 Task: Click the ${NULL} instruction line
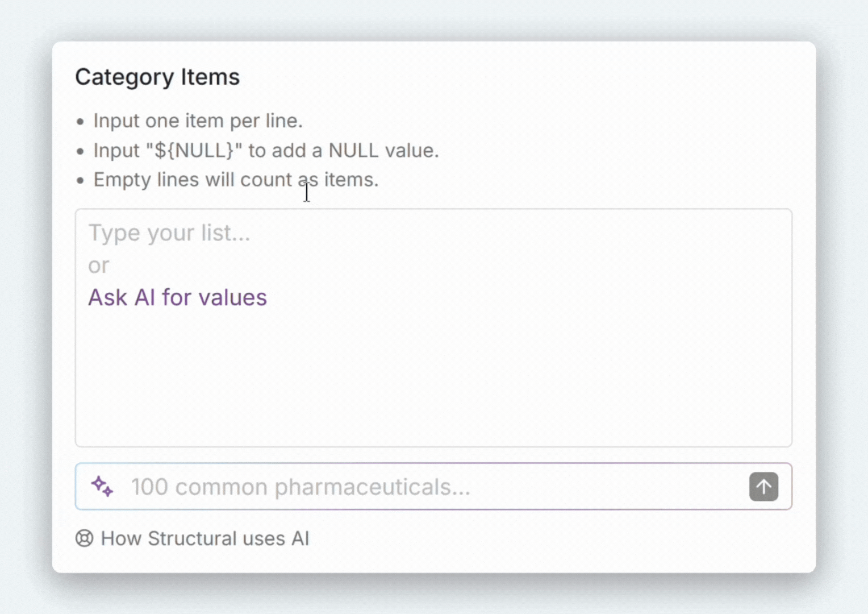coord(266,150)
